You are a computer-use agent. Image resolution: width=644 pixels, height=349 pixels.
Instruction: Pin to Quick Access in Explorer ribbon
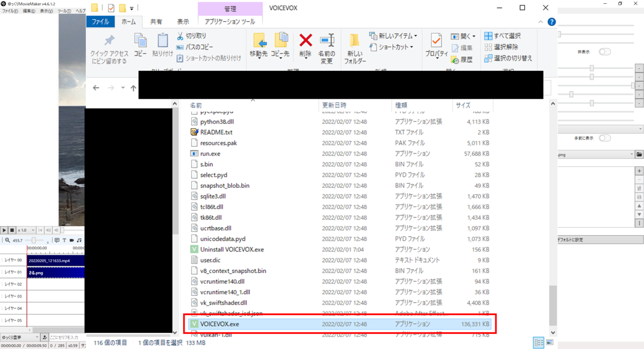click(109, 49)
